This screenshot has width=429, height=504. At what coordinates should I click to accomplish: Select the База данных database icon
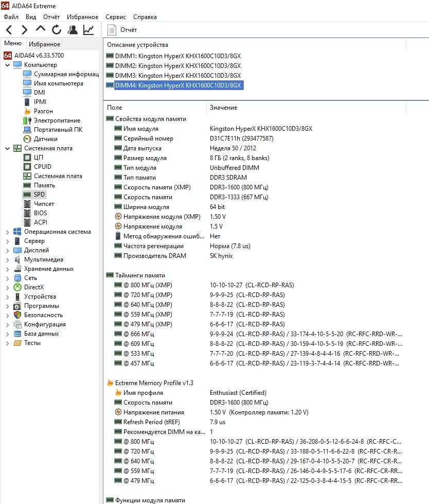(17, 334)
